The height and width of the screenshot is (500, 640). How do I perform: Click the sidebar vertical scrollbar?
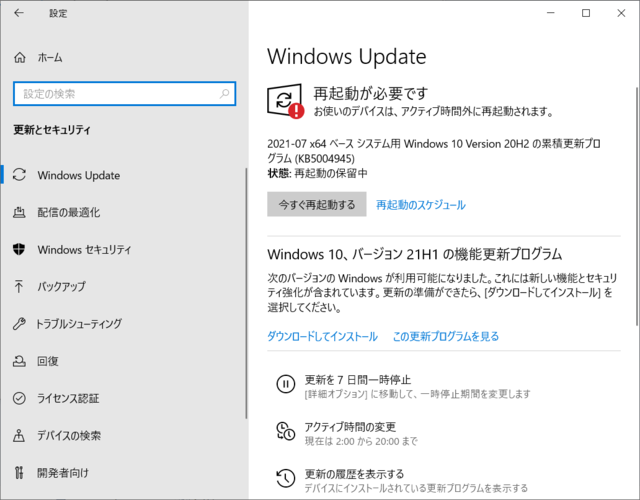pos(246,293)
